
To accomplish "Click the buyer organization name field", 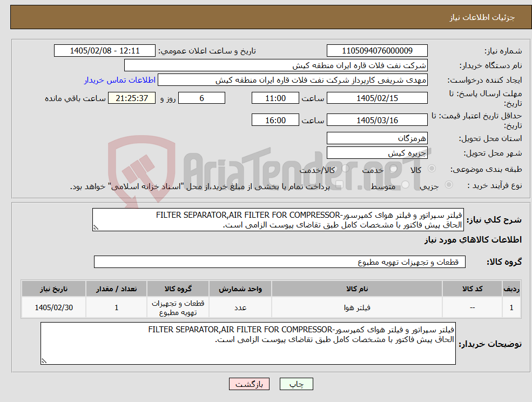I will tap(276, 65).
